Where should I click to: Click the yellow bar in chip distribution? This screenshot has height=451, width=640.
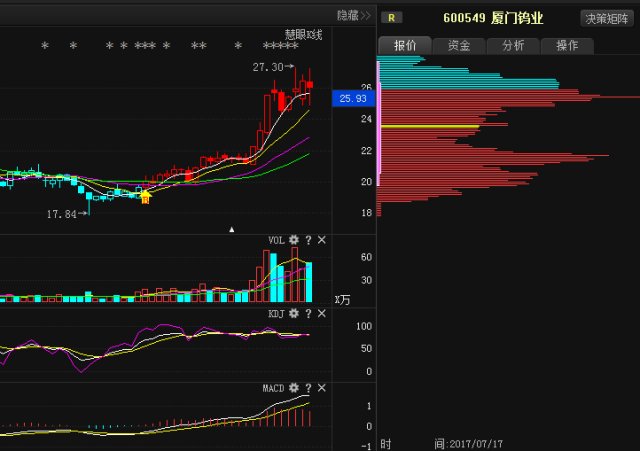(x=430, y=127)
